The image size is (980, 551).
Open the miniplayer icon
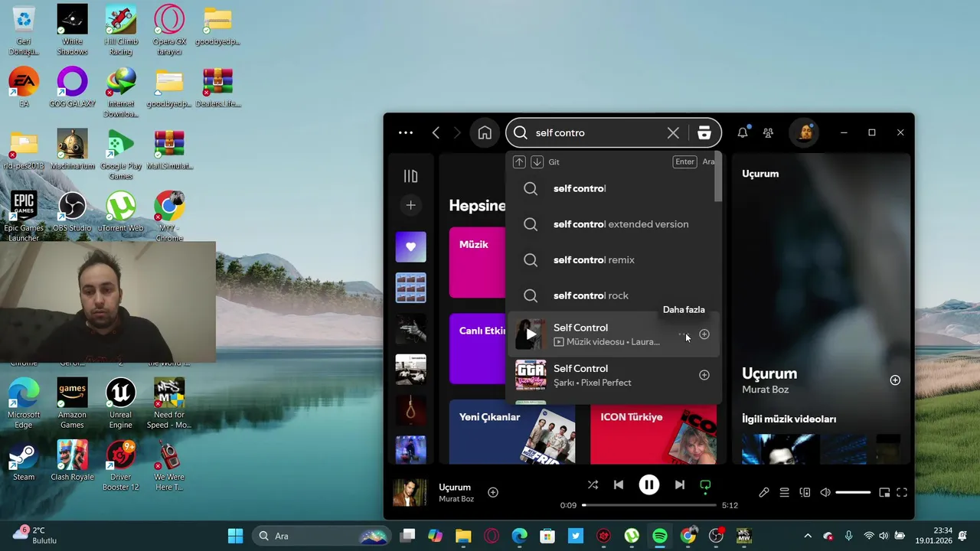pyautogui.click(x=884, y=492)
